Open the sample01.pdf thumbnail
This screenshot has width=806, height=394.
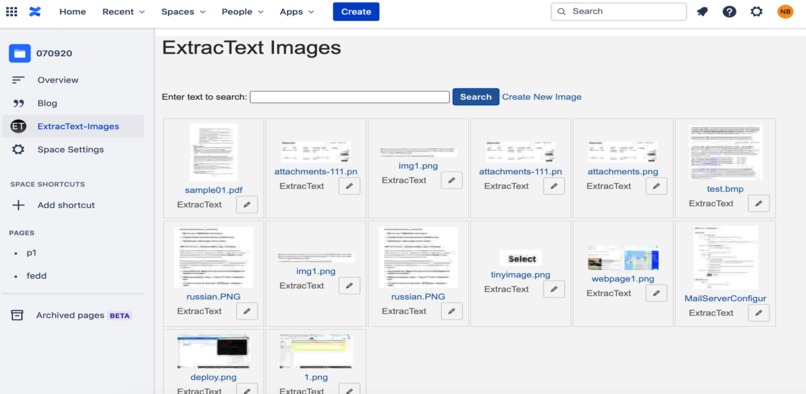[x=213, y=152]
